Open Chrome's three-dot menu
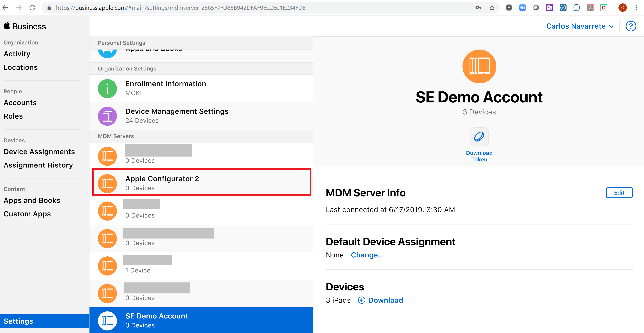 [636, 8]
